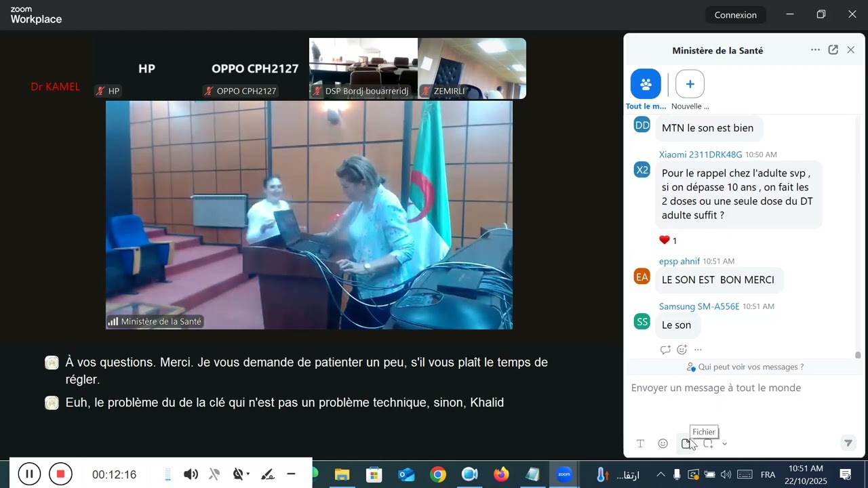This screenshot has height=488, width=868.
Task: Select the 'Tout le m...' chat tab
Action: tap(646, 90)
